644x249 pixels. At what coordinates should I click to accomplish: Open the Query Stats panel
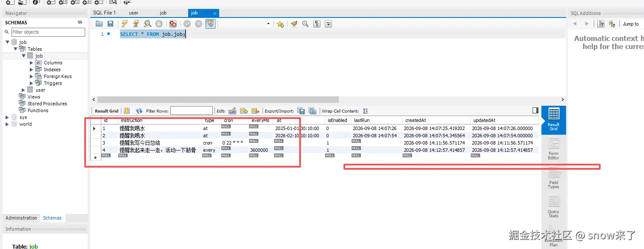click(553, 207)
